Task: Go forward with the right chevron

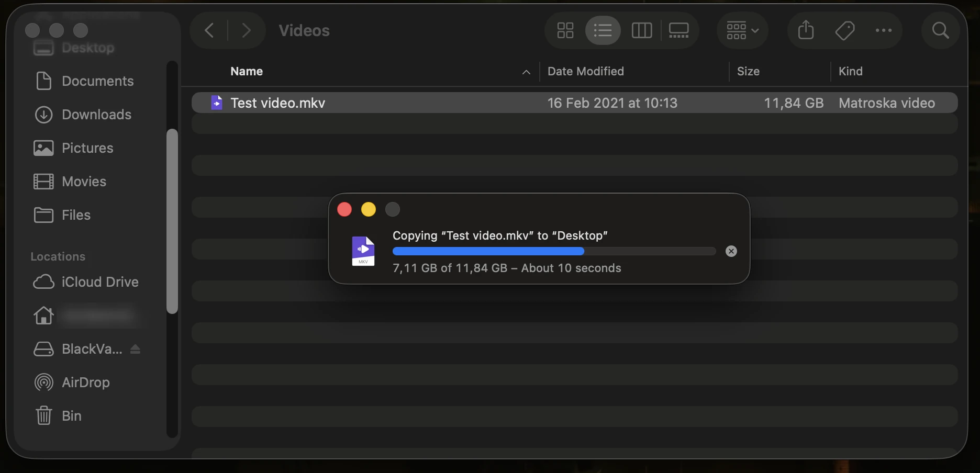Action: pyautogui.click(x=246, y=30)
